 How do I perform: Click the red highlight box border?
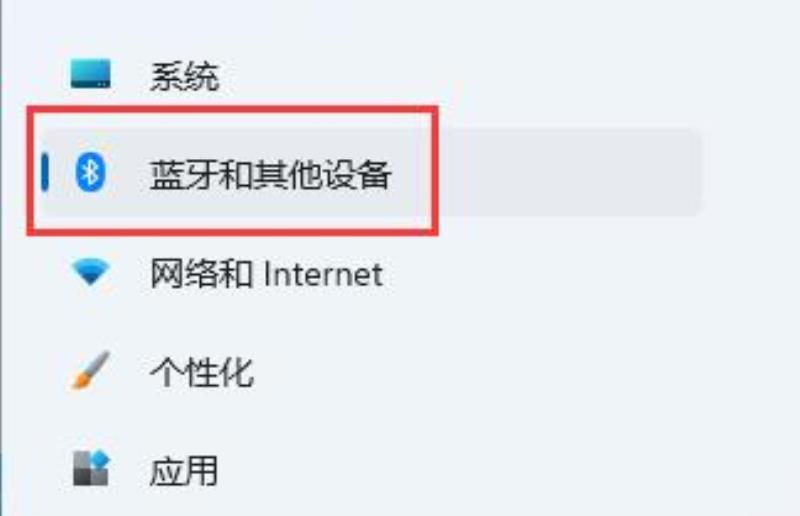232,109
